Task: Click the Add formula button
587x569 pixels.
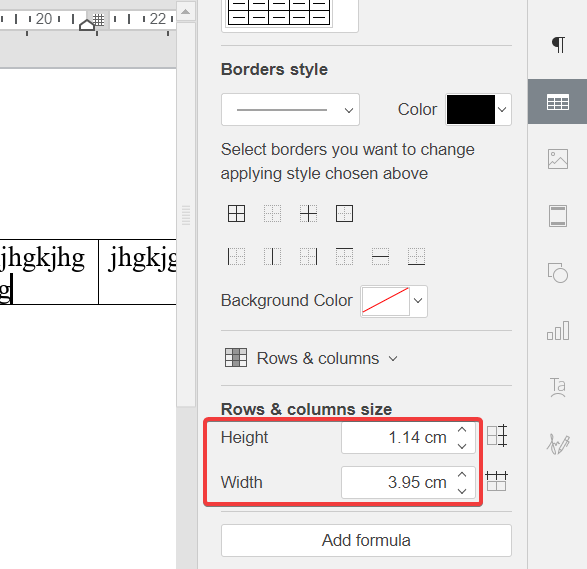Action: [x=366, y=540]
